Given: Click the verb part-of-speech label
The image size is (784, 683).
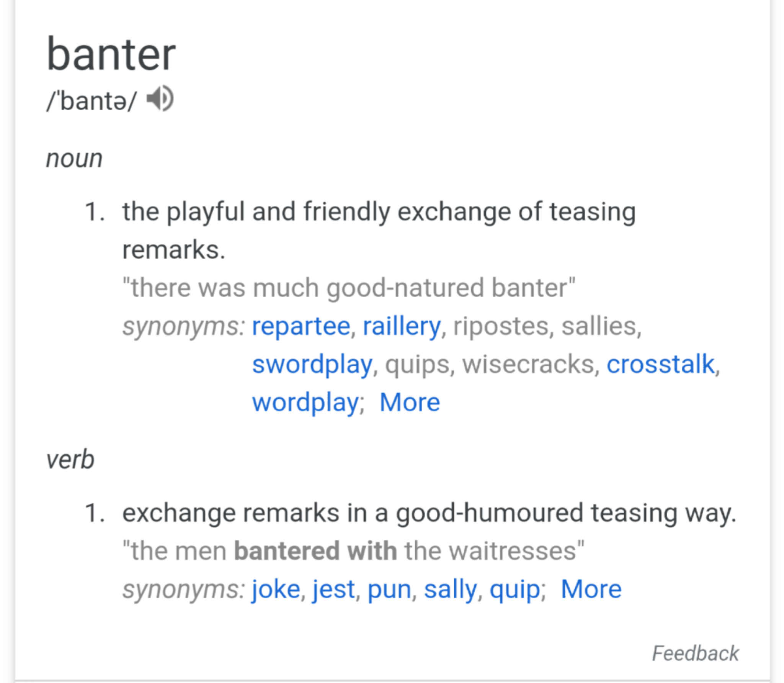Looking at the screenshot, I should pyautogui.click(x=70, y=459).
